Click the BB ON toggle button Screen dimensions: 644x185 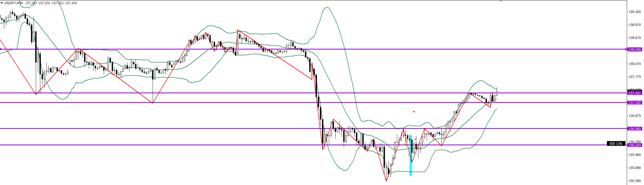coord(616,144)
